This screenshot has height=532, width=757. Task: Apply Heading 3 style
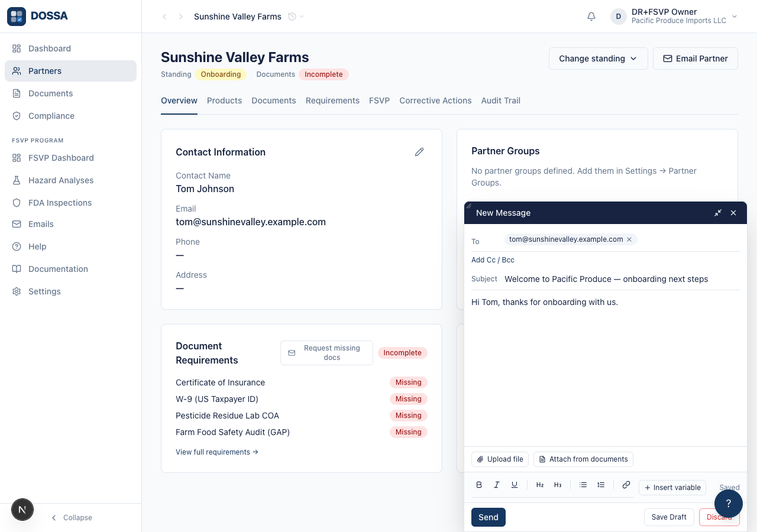558,485
